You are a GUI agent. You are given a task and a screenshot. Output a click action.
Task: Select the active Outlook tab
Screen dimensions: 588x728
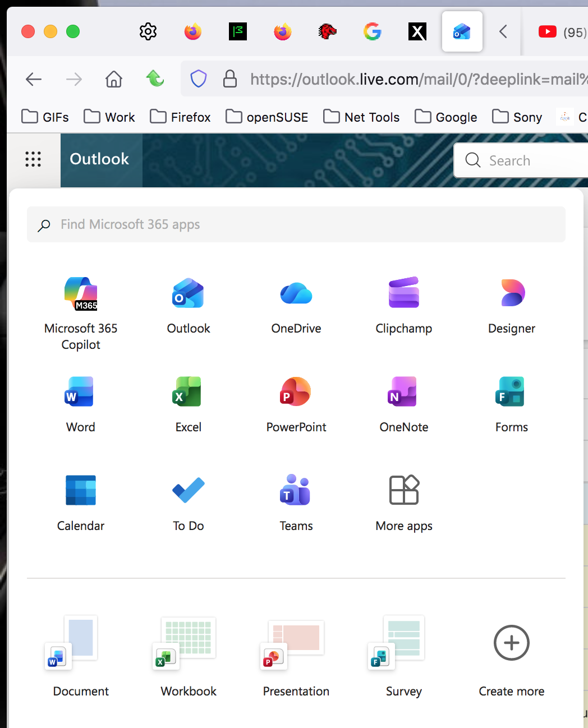click(x=462, y=31)
